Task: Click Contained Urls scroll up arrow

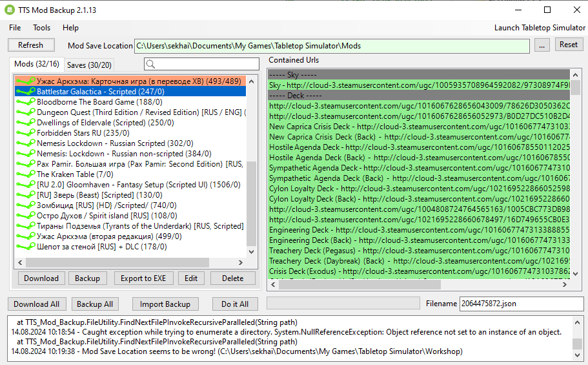Action: point(576,75)
